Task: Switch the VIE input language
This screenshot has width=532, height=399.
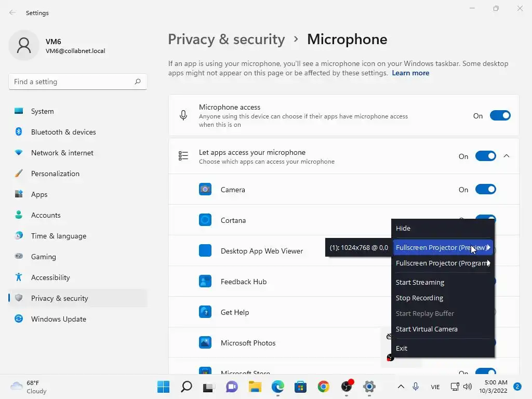Action: pos(435,387)
